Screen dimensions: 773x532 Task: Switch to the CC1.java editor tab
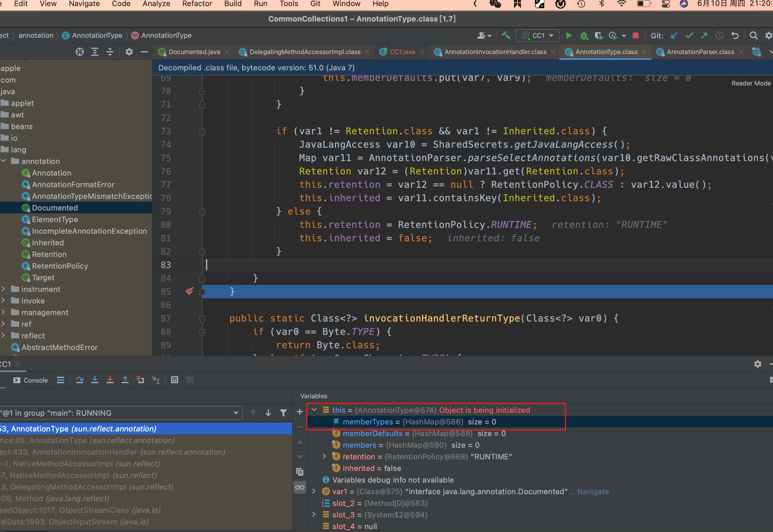pos(402,52)
